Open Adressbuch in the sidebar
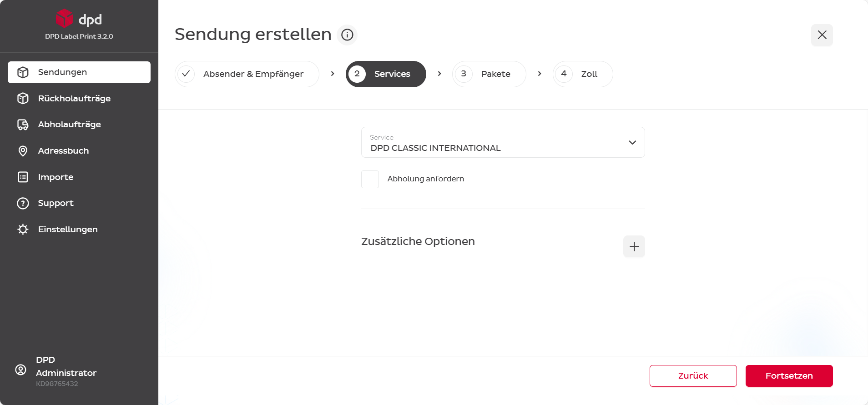The image size is (868, 405). coord(79,151)
